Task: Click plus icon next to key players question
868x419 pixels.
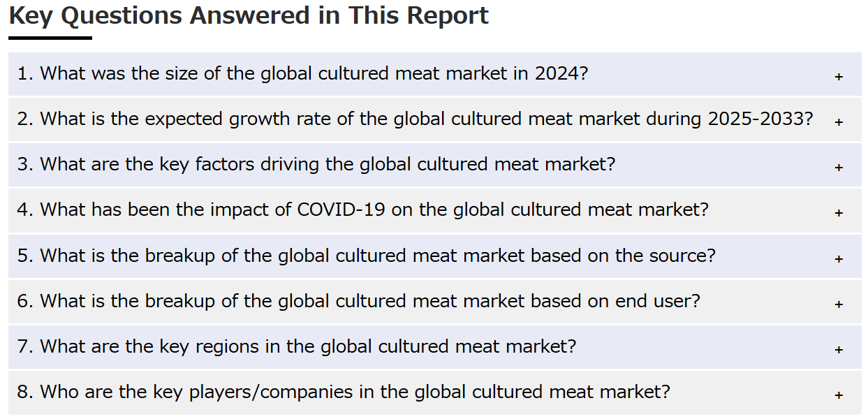Action: (839, 395)
